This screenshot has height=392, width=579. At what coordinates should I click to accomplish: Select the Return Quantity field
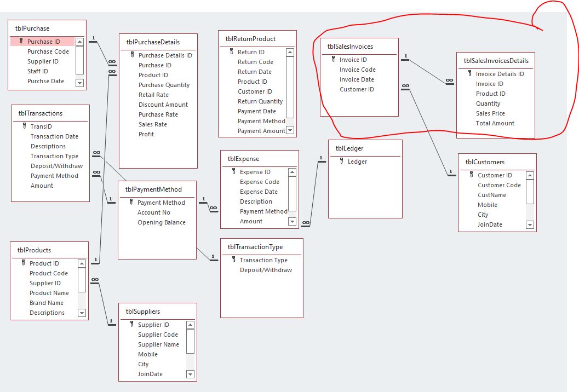click(x=260, y=101)
